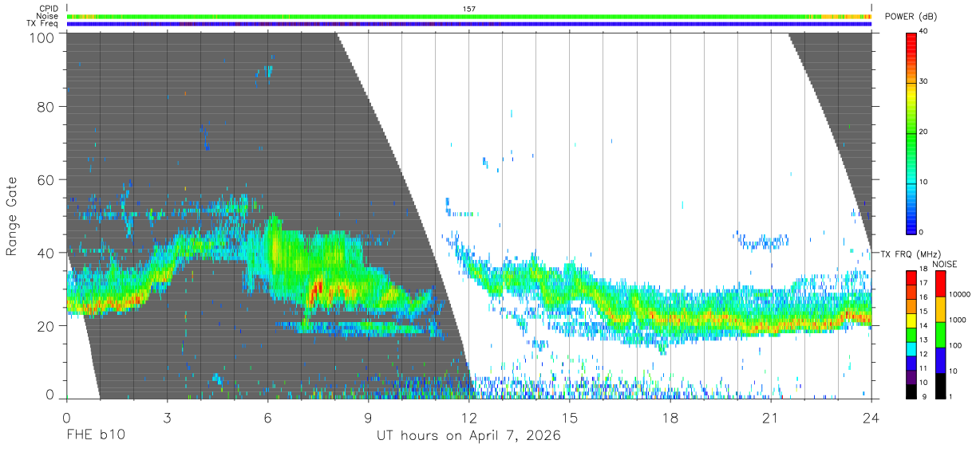
Task: Click the TX Freq row label
Action: [x=43, y=23]
